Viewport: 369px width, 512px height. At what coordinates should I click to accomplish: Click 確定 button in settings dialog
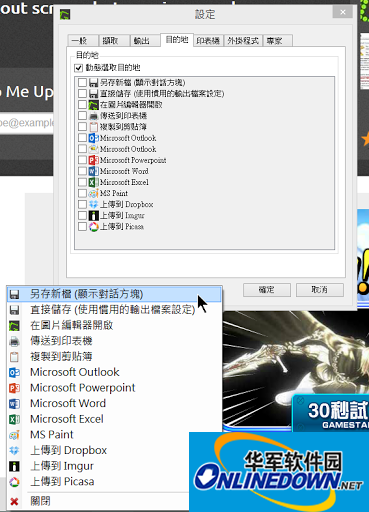point(267,290)
